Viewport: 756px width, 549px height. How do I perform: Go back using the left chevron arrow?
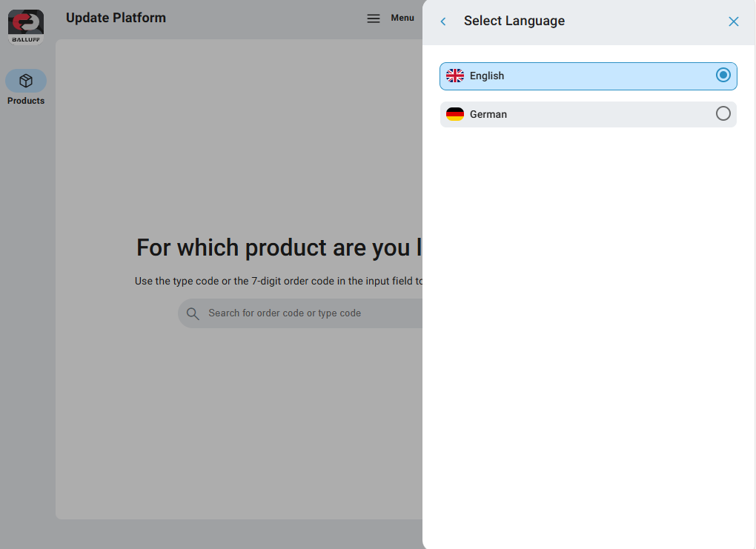(x=443, y=21)
